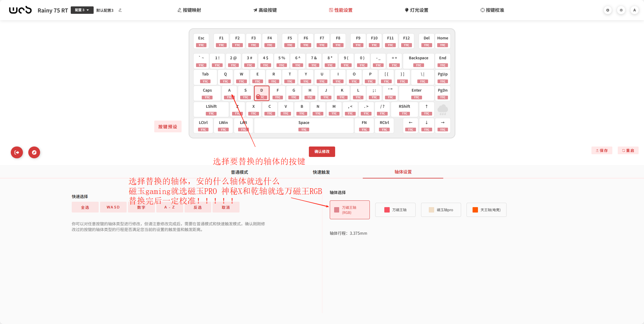The image size is (644, 324).
Task: Select the up arrow key
Action: 426,109
